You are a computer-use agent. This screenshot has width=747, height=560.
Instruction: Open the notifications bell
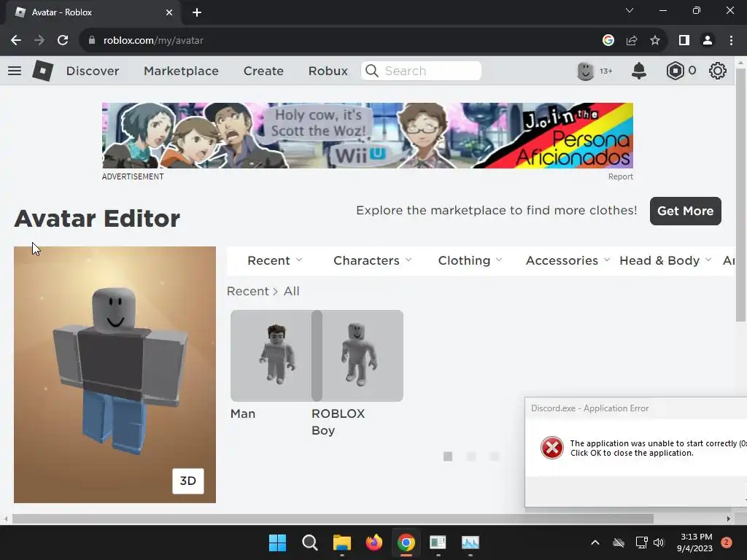tap(639, 71)
